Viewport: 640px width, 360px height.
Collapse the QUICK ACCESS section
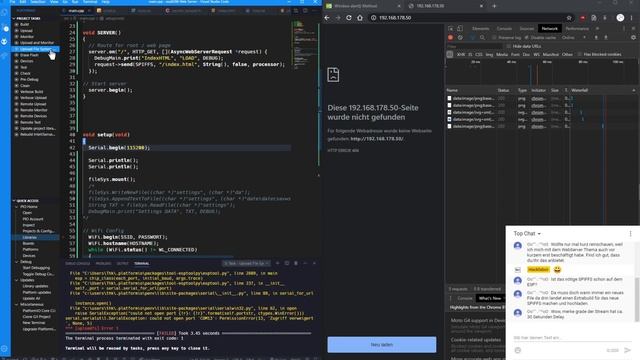coord(28,201)
